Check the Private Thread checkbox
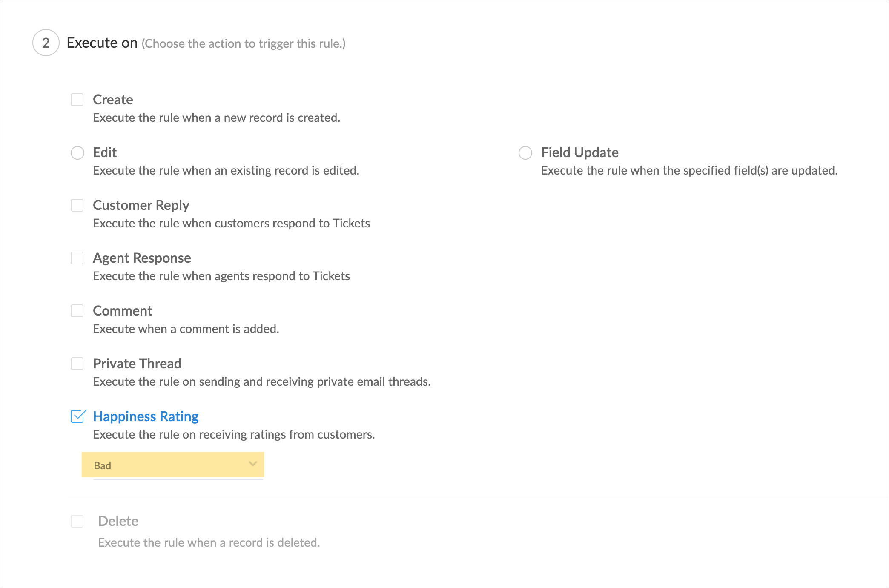 (77, 364)
